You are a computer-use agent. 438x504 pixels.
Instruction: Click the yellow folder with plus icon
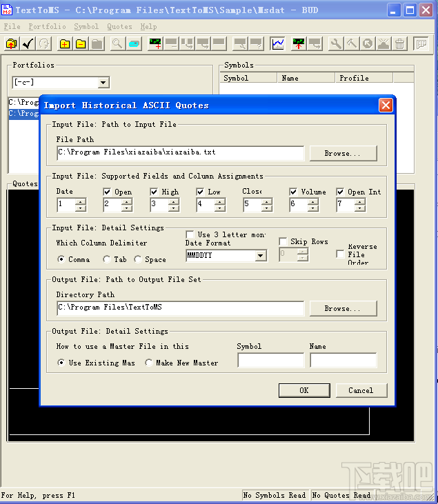(65, 43)
